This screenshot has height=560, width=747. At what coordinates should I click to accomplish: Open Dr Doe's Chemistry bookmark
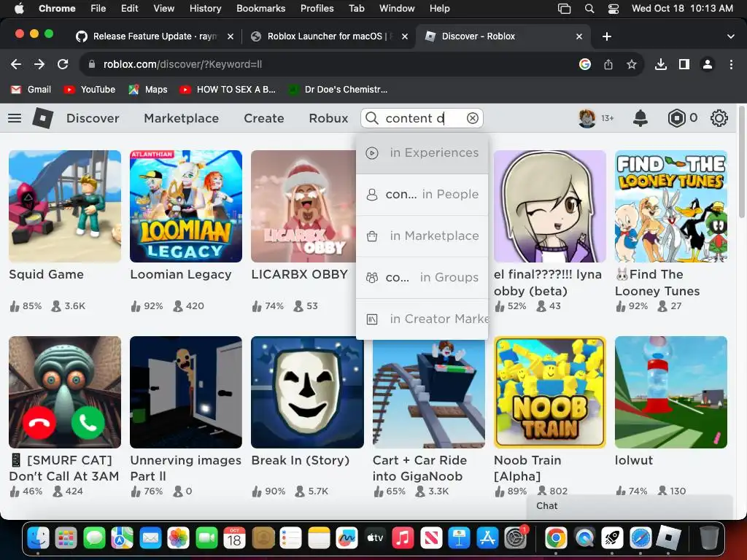coord(338,90)
